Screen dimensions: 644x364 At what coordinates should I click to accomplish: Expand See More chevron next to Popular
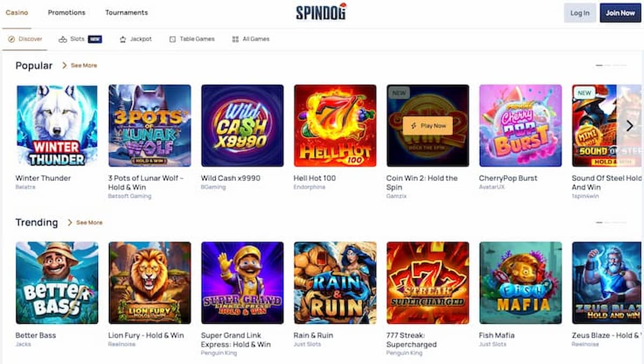coord(64,65)
